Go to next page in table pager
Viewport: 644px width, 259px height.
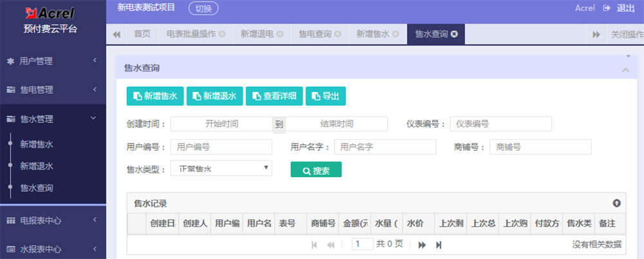pos(422,244)
